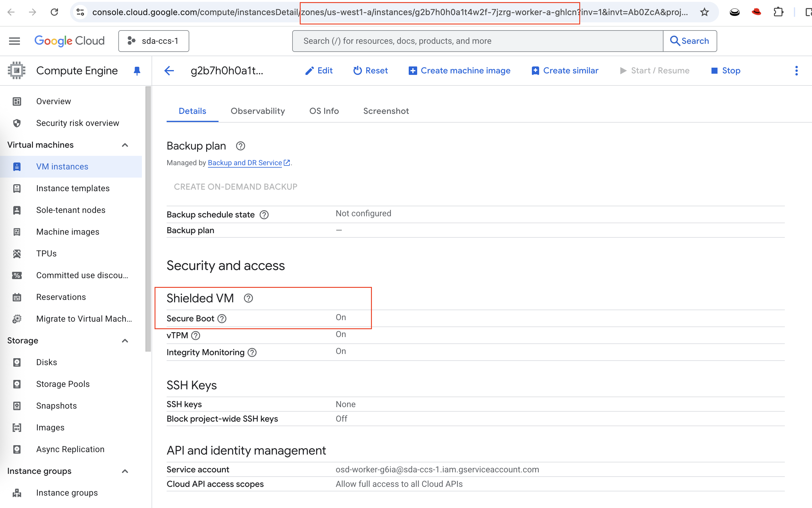The height and width of the screenshot is (508, 812).
Task: Reload the page with refresh icon
Action: [x=54, y=12]
